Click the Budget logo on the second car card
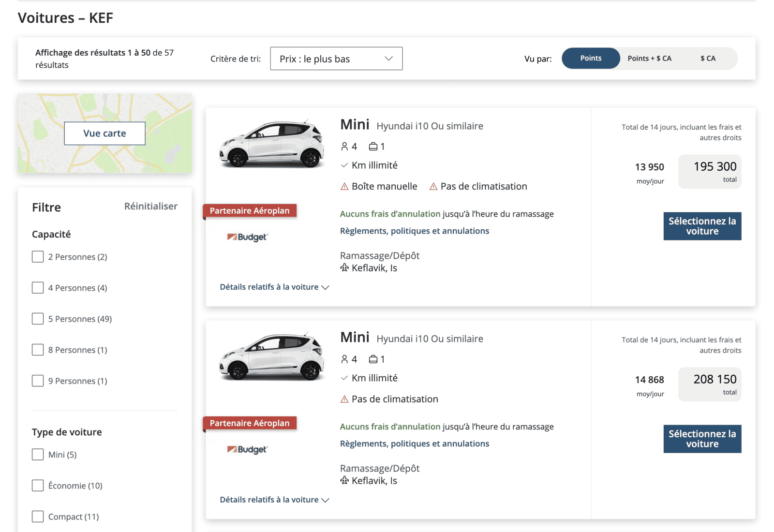Screen dimensions: 774x532 click(247, 449)
